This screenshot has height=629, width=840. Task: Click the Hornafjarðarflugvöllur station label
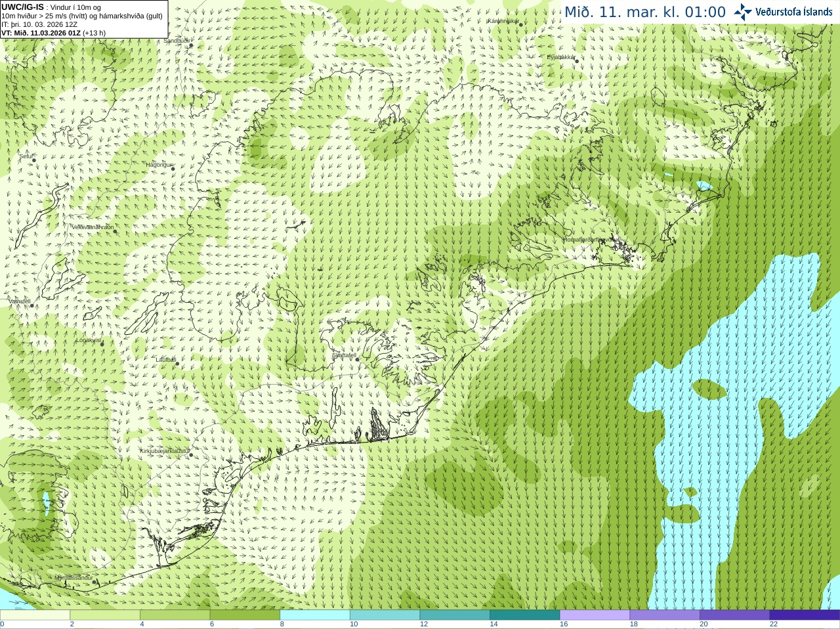[x=591, y=240]
